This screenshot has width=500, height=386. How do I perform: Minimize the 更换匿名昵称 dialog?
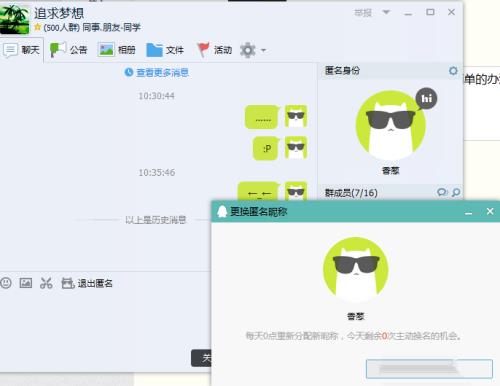tap(469, 212)
